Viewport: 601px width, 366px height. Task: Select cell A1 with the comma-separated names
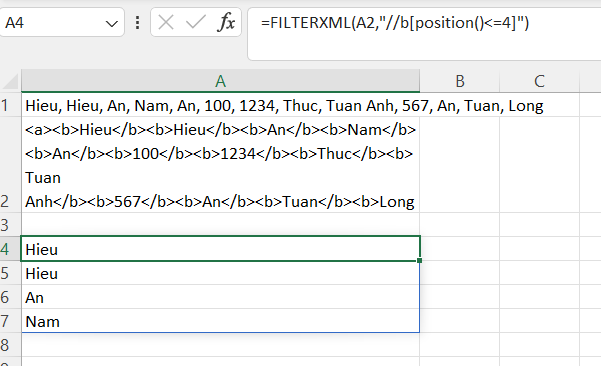tap(221, 105)
